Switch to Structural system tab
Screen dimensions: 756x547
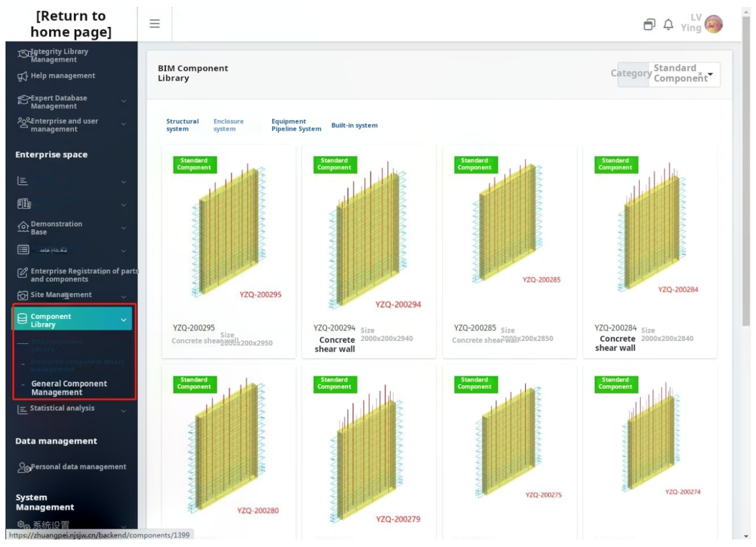coord(182,125)
